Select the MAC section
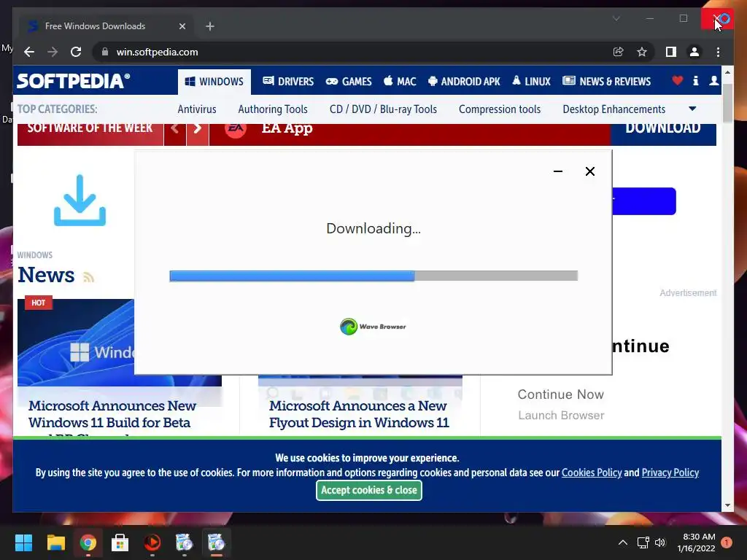This screenshot has height=560, width=747. click(x=400, y=82)
